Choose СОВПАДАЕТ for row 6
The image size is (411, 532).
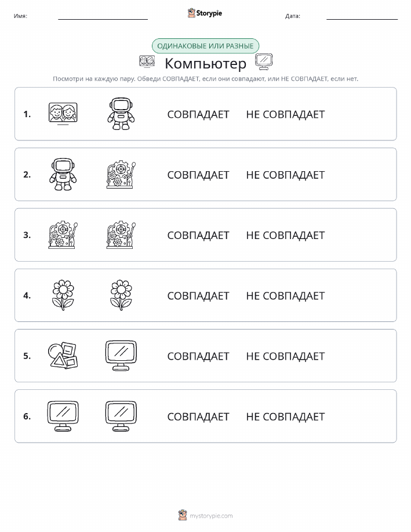[198, 417]
